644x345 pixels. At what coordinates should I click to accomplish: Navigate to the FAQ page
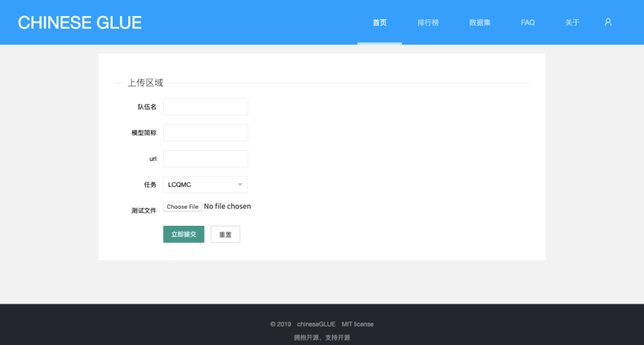[528, 23]
